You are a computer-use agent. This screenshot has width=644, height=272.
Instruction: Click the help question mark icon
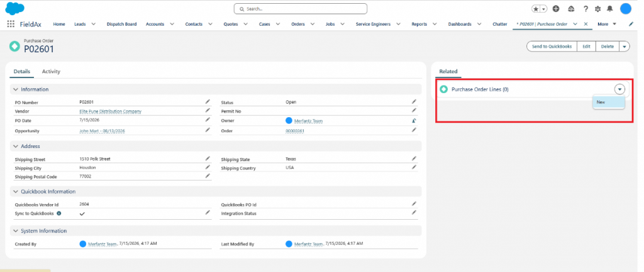(586, 9)
